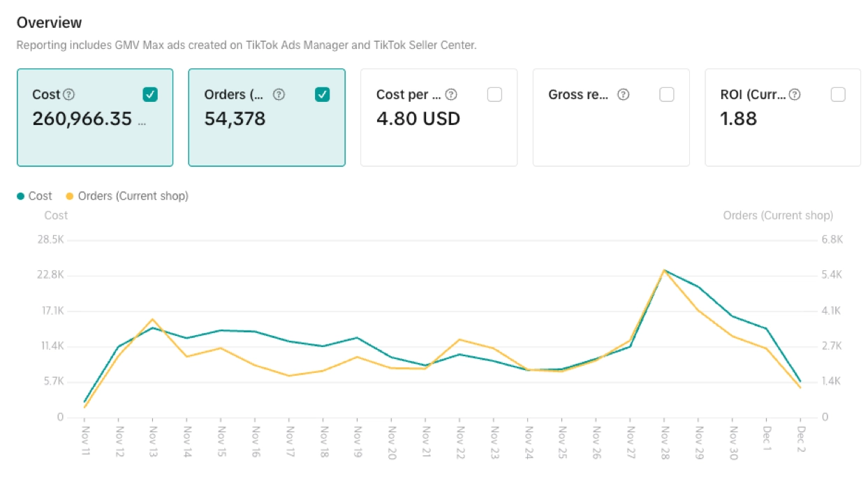The height and width of the screenshot is (486, 868).
Task: Click the Nov 28 peak on chart
Action: (664, 270)
